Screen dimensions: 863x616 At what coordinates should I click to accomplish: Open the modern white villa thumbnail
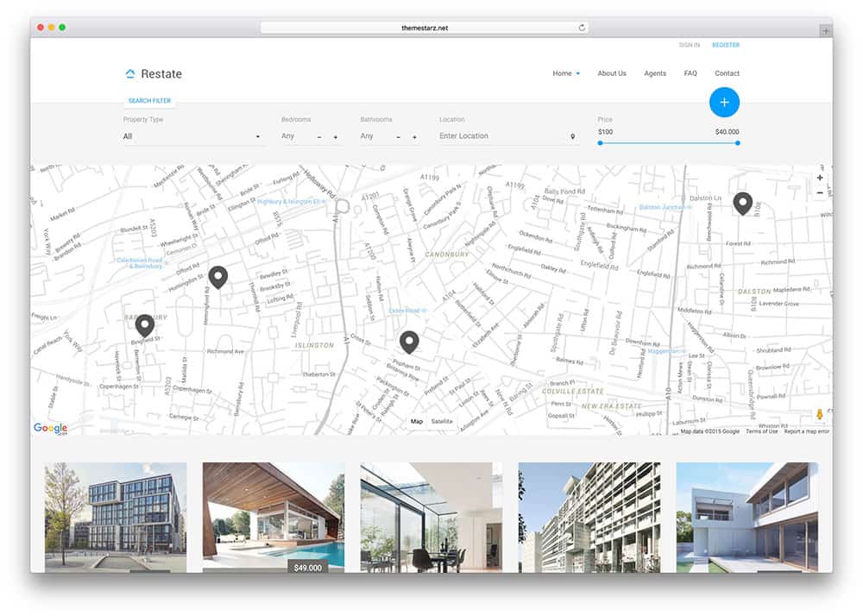click(746, 517)
